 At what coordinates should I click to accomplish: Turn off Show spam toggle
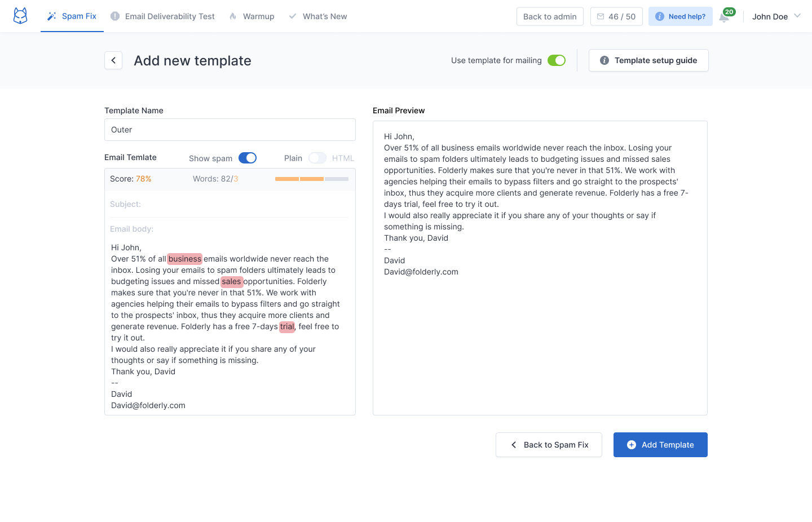pyautogui.click(x=248, y=158)
